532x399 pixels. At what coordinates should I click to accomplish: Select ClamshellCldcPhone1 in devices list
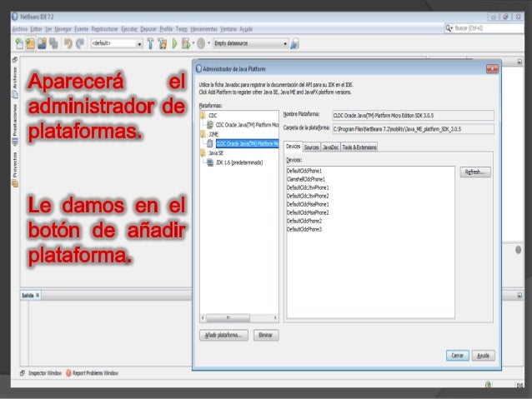pyautogui.click(x=306, y=179)
